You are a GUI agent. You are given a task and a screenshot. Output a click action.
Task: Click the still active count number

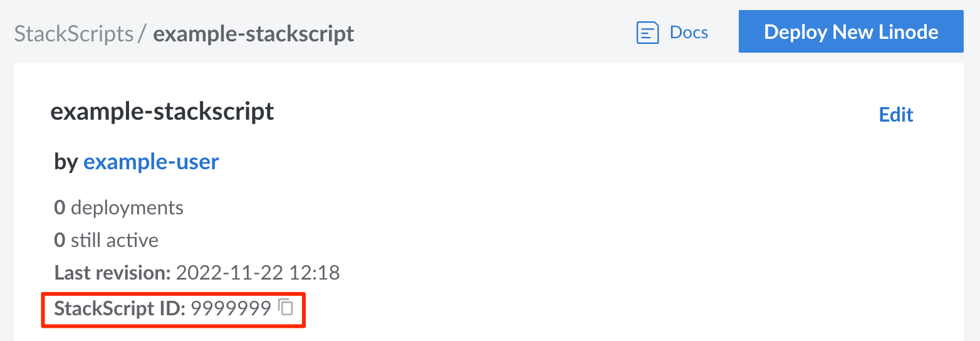coord(60,240)
